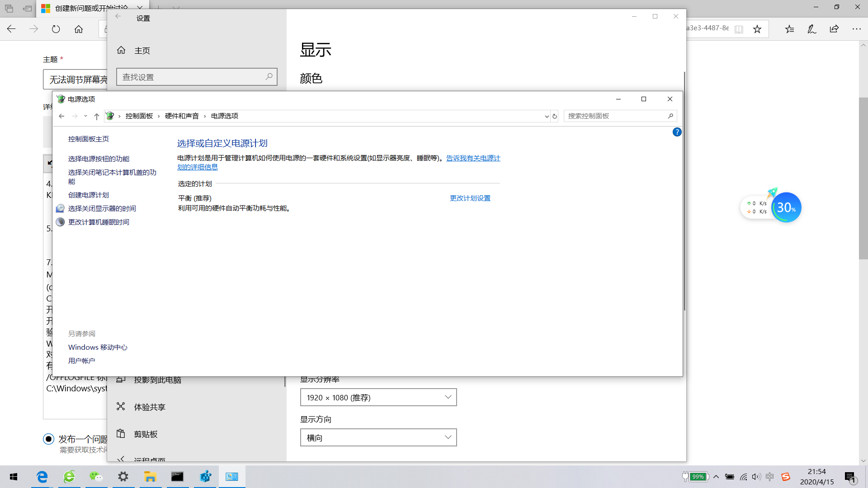
Task: Open 创建电源计划 link in left pane
Action: 89,195
